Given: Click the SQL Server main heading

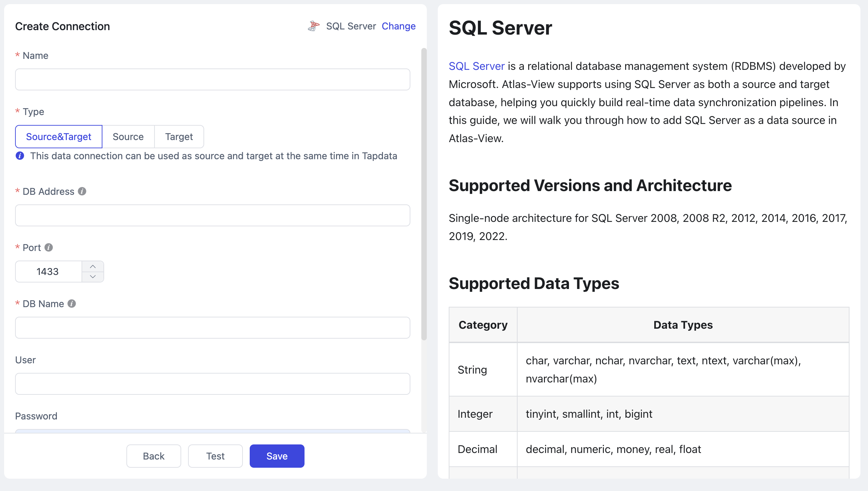Looking at the screenshot, I should click(x=500, y=28).
